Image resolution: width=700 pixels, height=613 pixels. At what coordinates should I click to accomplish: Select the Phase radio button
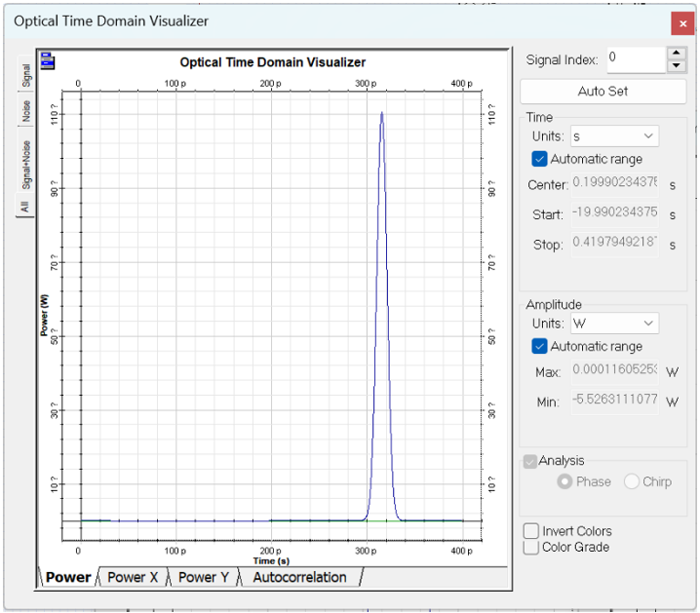(x=564, y=481)
